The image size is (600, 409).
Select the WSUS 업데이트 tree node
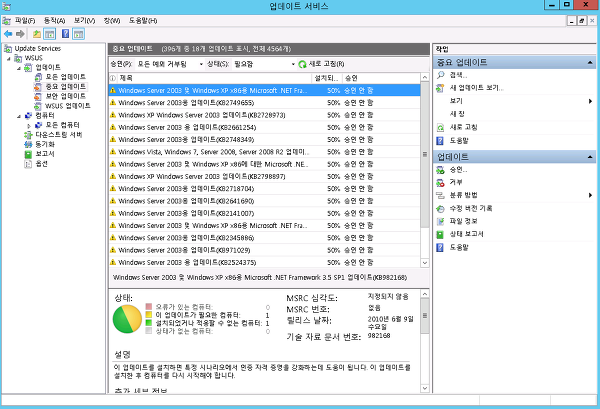(x=62, y=106)
